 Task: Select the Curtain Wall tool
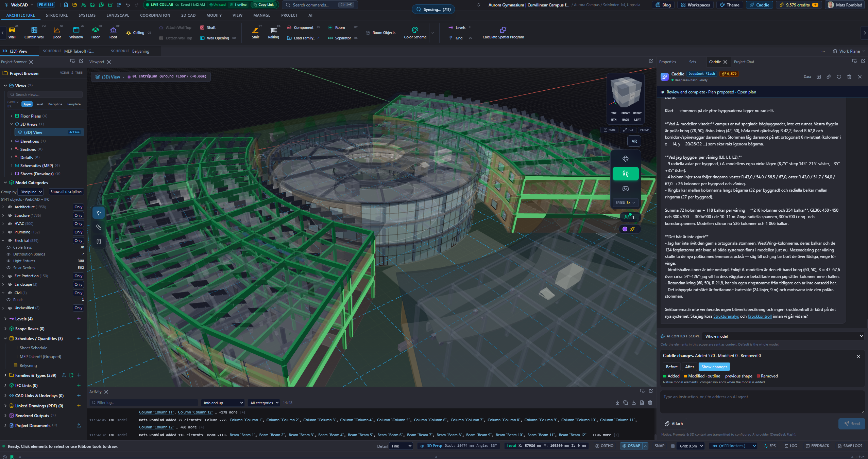[34, 33]
